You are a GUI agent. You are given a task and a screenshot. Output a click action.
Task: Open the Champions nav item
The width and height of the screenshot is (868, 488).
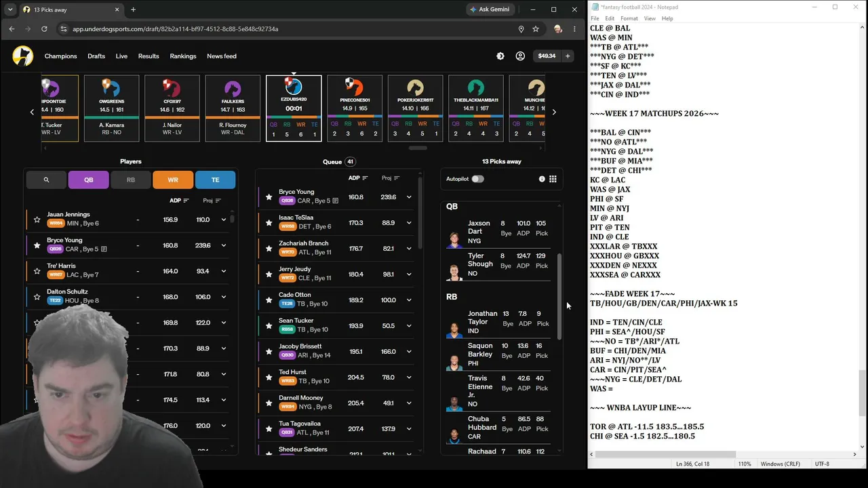point(60,56)
